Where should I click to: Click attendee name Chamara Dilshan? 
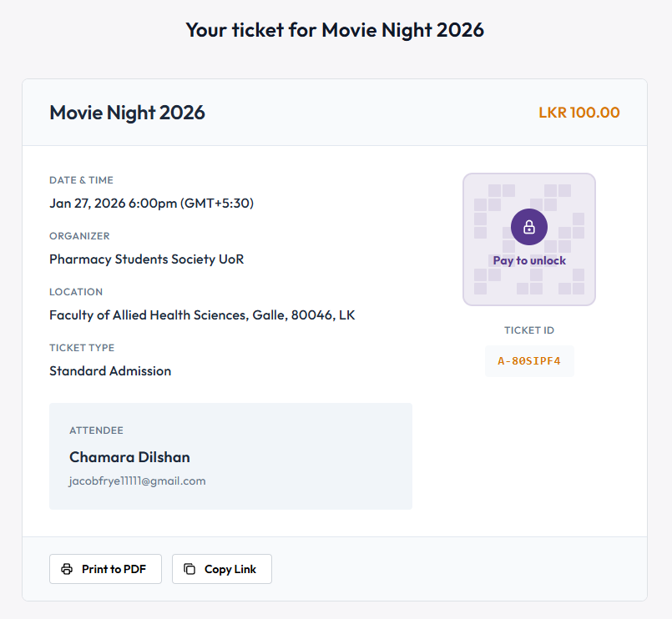pyautogui.click(x=129, y=457)
